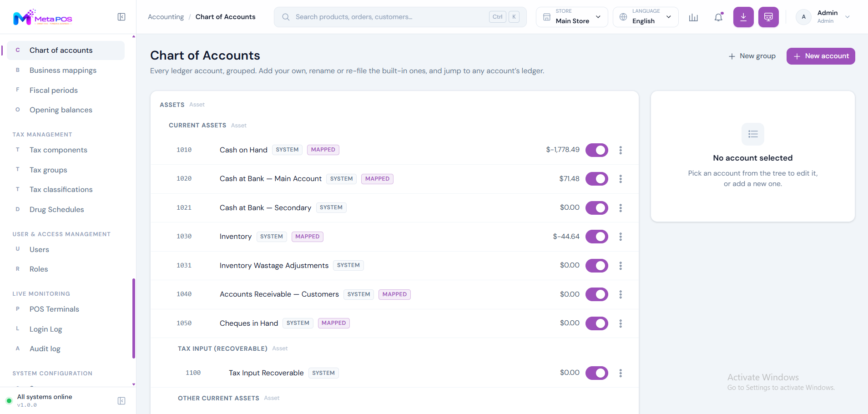Open Roles page

pos(66,269)
